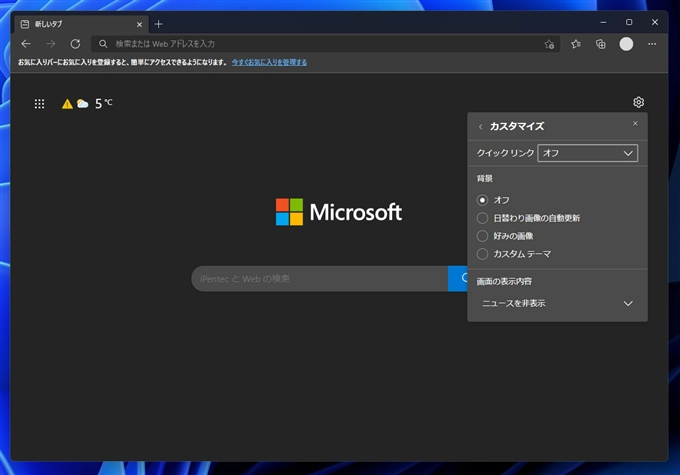Go back using the カスタマイズ panel chevron
Image resolution: width=680 pixels, height=475 pixels.
pos(481,127)
